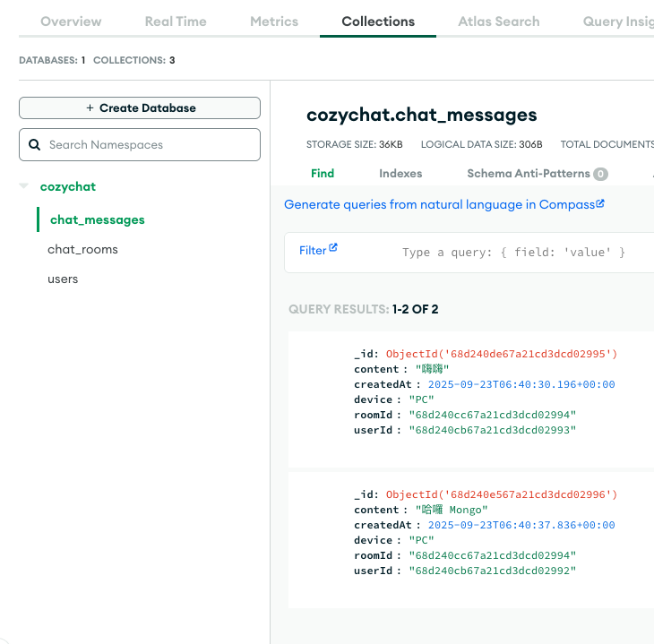Image resolution: width=654 pixels, height=644 pixels.
Task: Click the magnifier icon in Search Namespaces
Action: pos(35,145)
